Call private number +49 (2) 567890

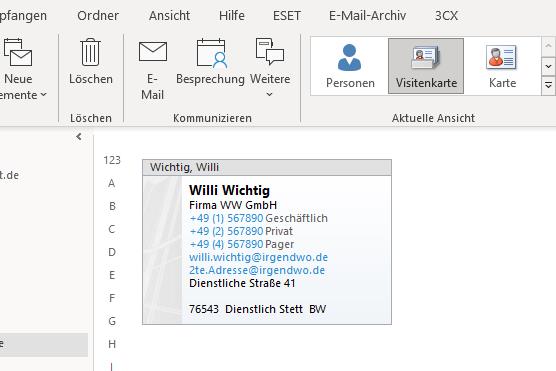226,231
